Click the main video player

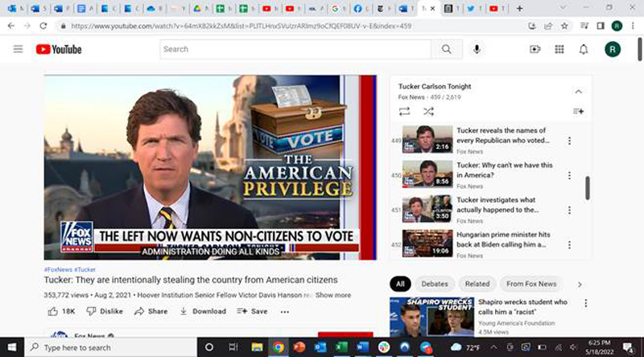210,167
